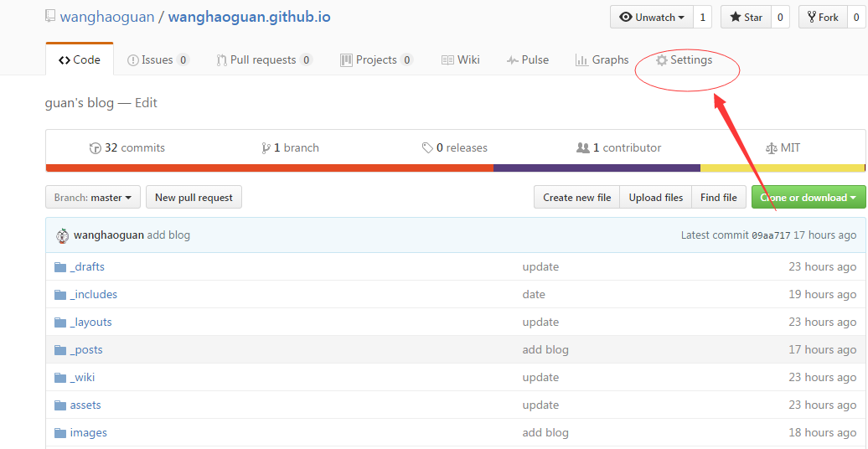Image resolution: width=868 pixels, height=449 pixels.
Task: Open the 0 releases page
Action: click(454, 147)
